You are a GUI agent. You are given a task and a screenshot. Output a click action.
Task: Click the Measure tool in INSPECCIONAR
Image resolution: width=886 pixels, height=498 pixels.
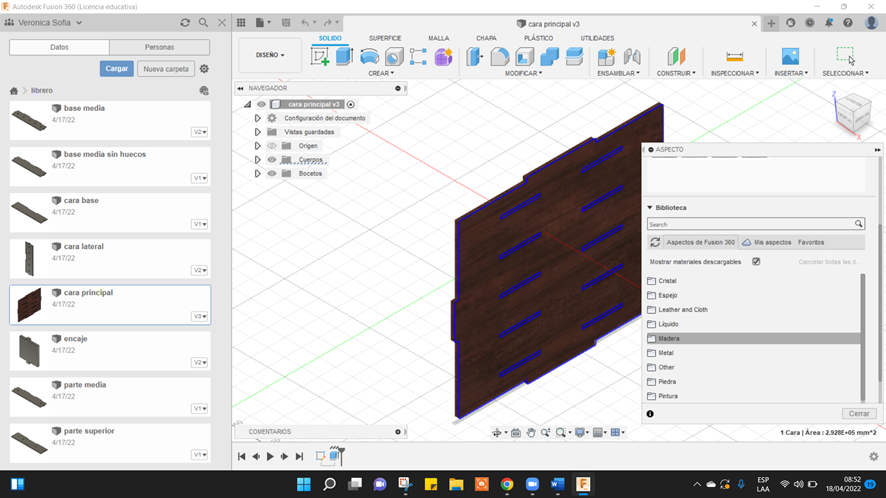734,57
